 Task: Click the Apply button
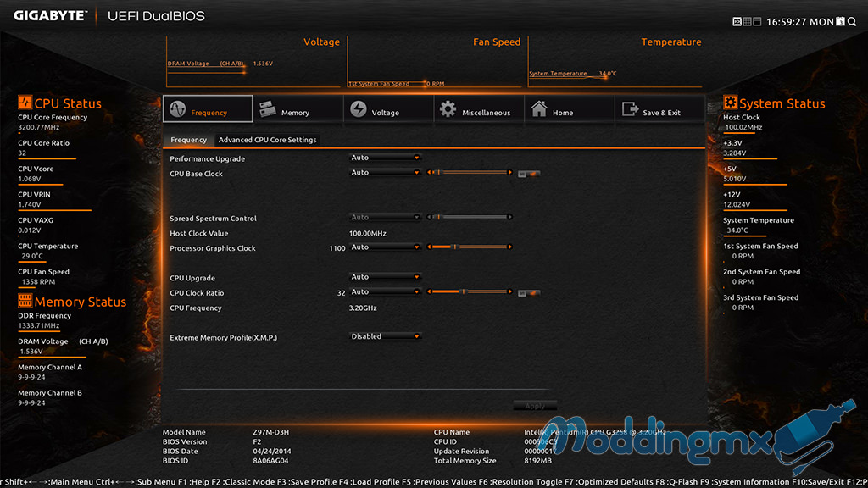pyautogui.click(x=535, y=406)
